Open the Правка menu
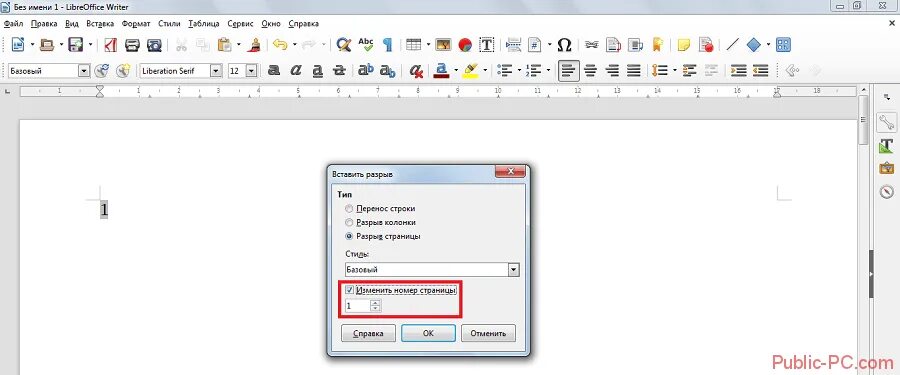This screenshot has height=375, width=900. tap(44, 24)
